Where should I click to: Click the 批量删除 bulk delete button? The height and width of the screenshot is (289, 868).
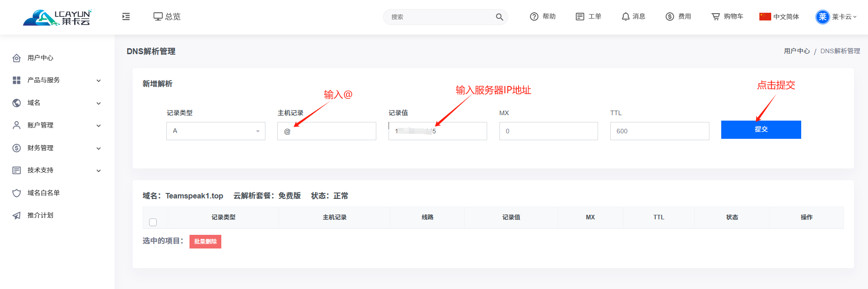[x=205, y=242]
